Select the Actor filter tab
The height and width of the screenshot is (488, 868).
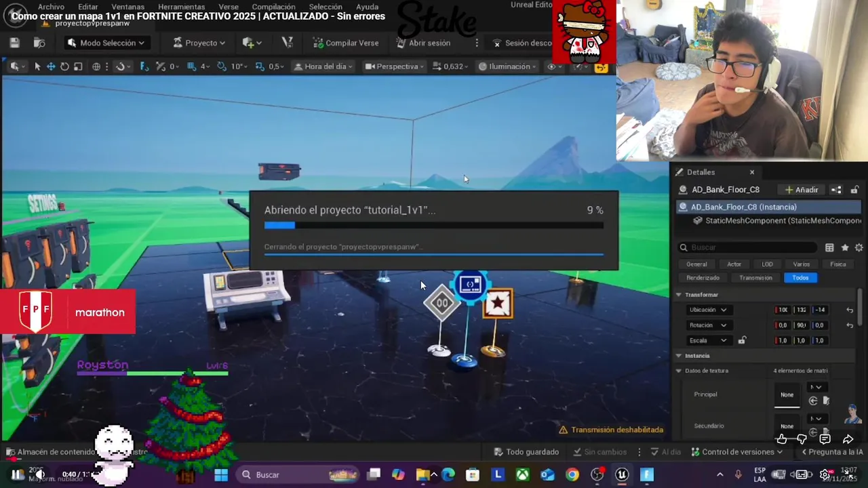734,264
